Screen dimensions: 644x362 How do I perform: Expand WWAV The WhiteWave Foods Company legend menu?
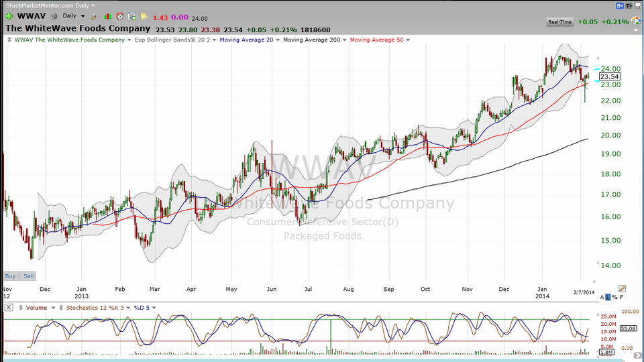point(129,40)
